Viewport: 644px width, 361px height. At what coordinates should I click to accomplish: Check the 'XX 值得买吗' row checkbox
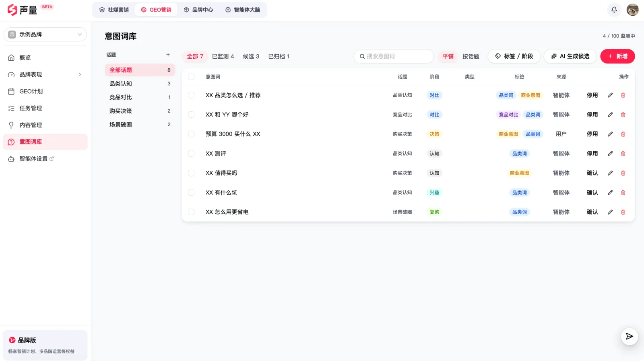pos(191,173)
